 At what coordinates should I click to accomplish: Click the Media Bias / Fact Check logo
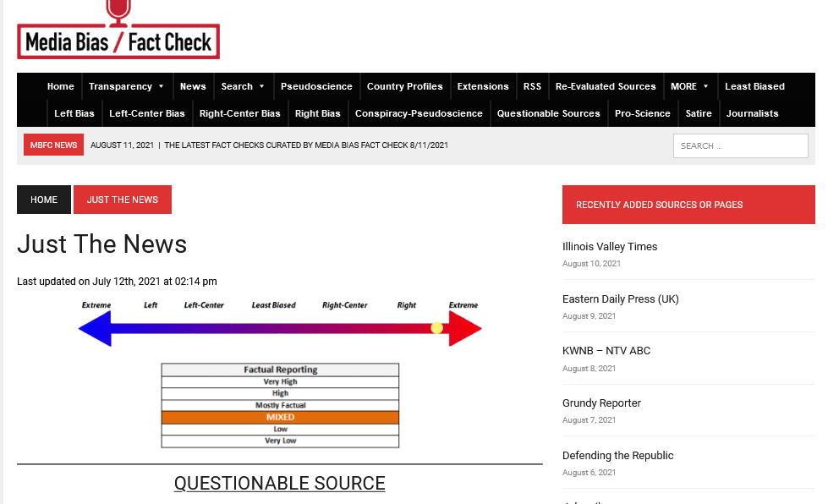coord(118,30)
